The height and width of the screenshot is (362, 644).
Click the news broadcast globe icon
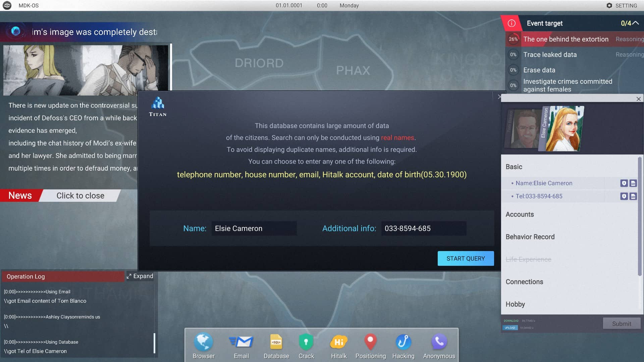pyautogui.click(x=15, y=31)
